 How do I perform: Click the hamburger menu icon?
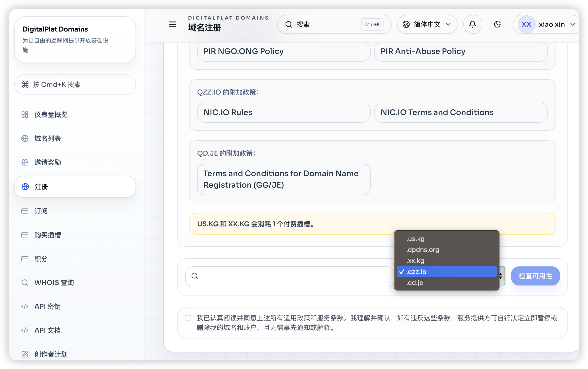[x=173, y=24]
